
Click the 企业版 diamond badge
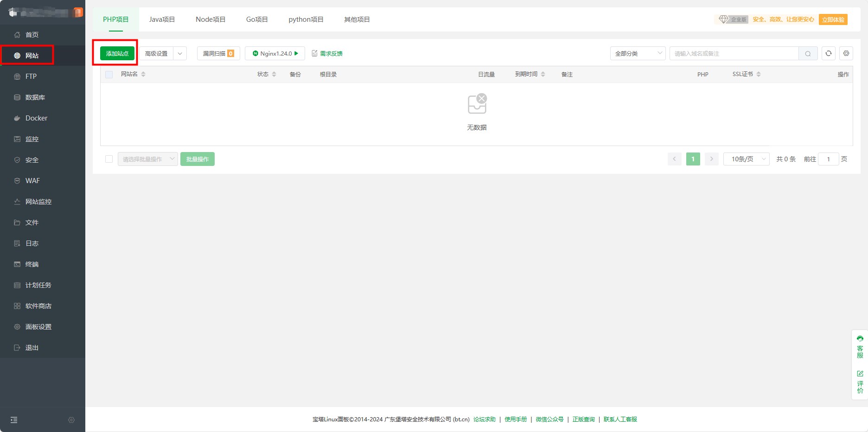733,19
